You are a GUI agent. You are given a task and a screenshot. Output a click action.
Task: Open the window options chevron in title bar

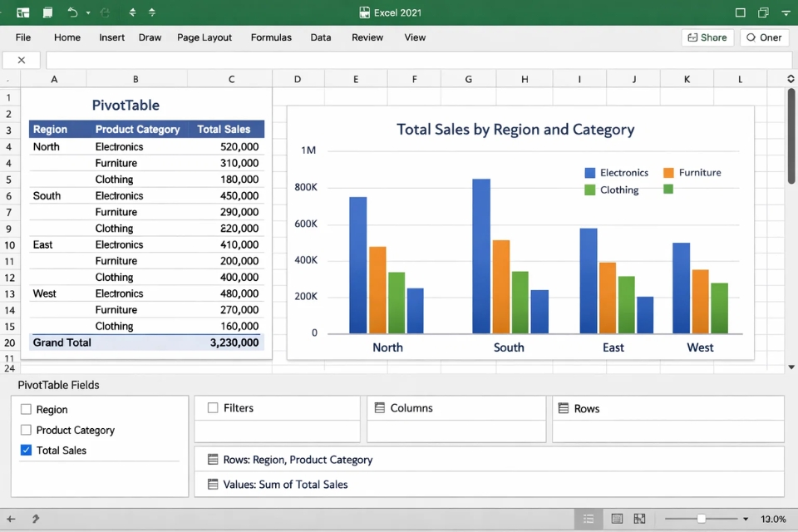pyautogui.click(x=785, y=12)
